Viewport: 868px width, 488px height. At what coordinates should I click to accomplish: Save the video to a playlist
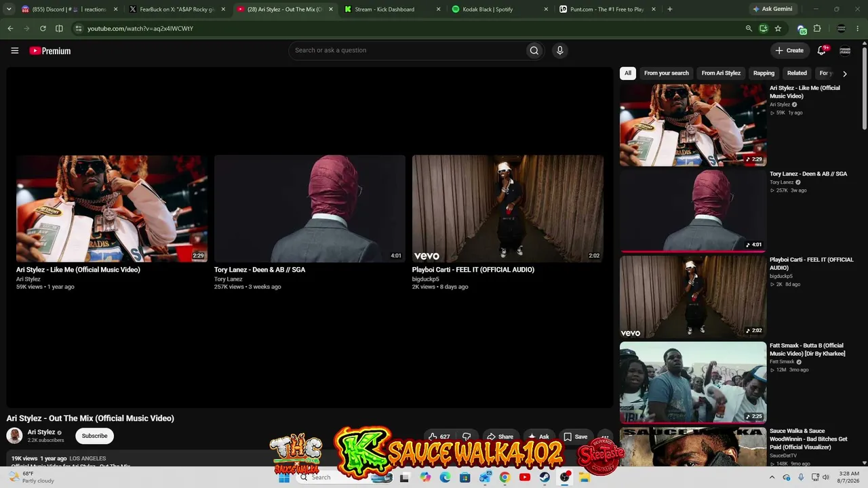tap(576, 437)
